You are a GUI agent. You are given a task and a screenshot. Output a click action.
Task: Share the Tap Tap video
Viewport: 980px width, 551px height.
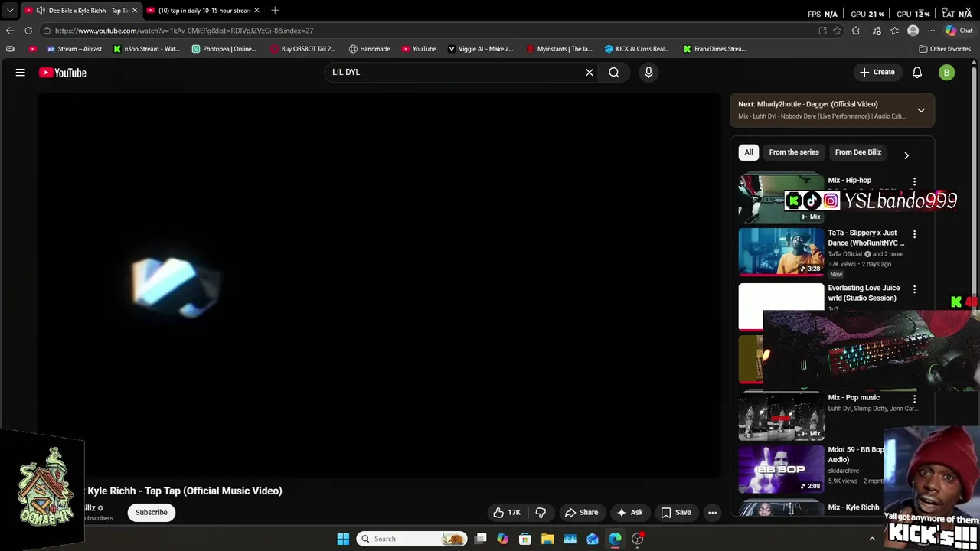pos(582,513)
